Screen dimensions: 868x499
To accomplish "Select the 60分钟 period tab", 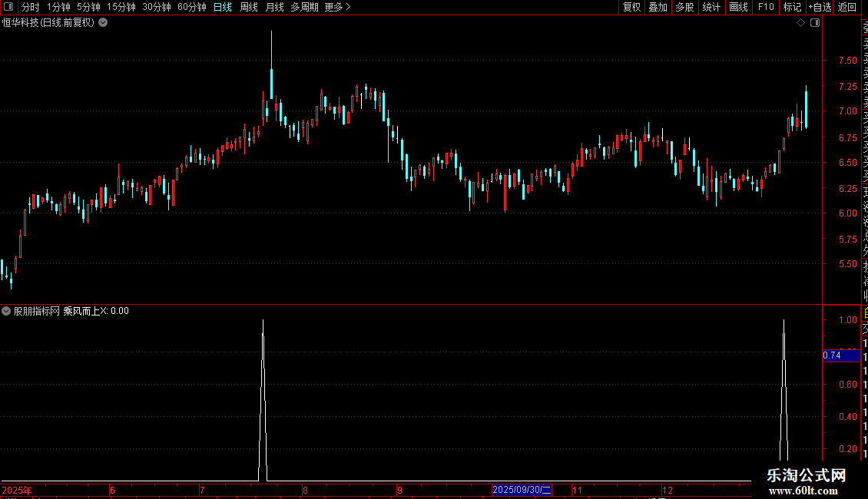I will click(192, 7).
